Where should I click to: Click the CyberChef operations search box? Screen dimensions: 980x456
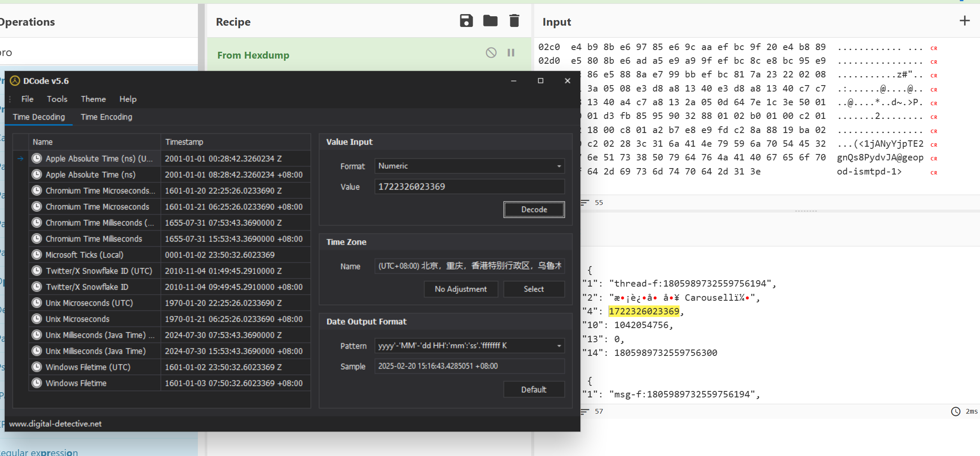(99, 53)
